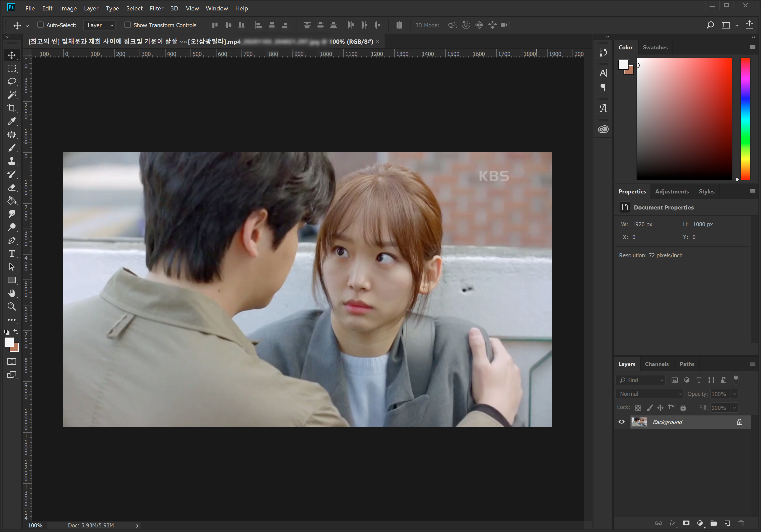Click the layer Opacity value field

(x=719, y=394)
